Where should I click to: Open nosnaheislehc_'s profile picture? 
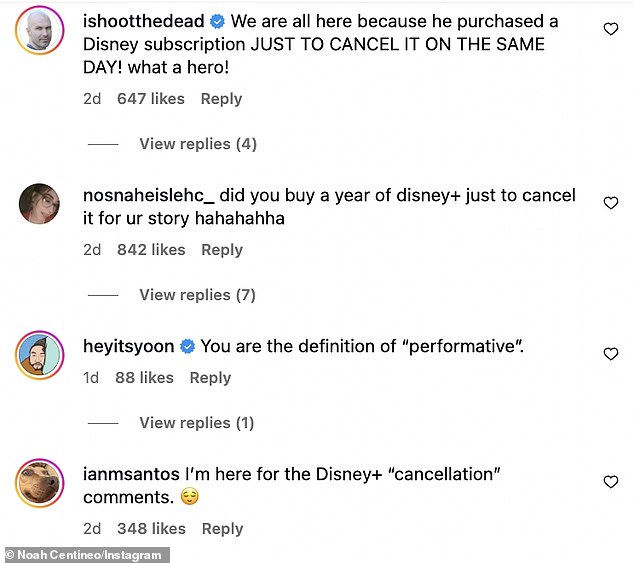(x=40, y=204)
